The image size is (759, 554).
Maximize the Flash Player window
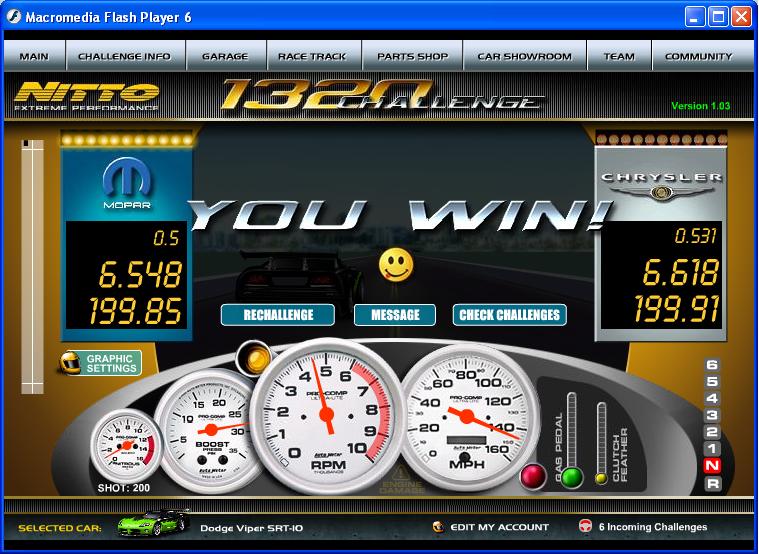(x=718, y=17)
